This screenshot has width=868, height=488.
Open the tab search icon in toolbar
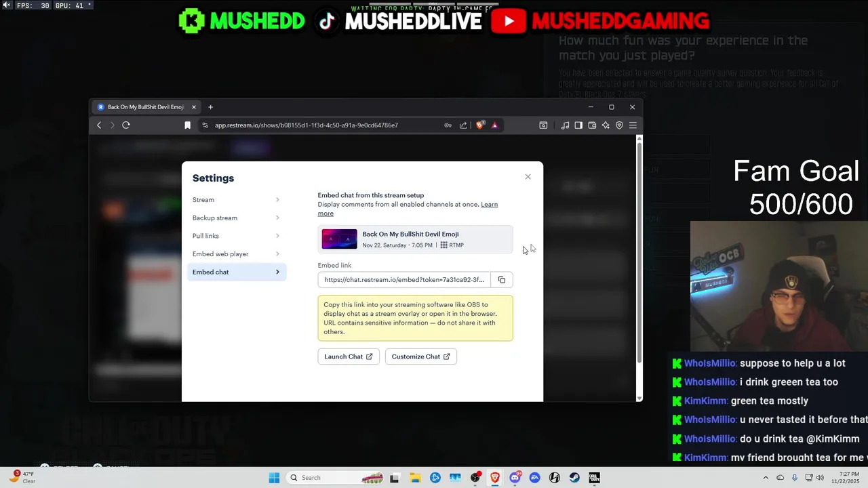[x=543, y=125]
